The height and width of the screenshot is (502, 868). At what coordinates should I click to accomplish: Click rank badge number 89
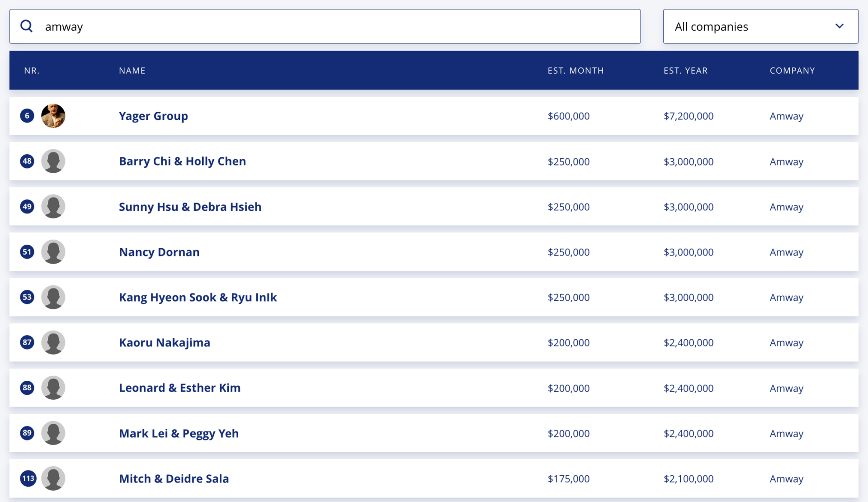point(27,433)
